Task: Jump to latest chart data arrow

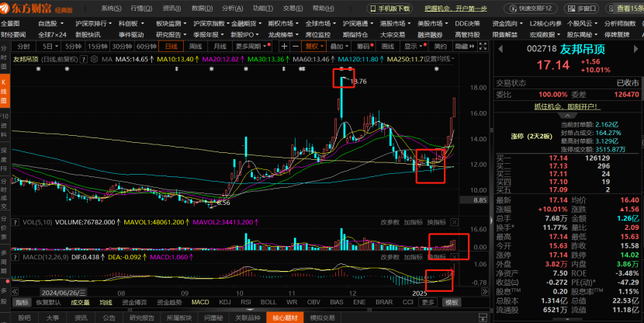Action: (x=485, y=292)
